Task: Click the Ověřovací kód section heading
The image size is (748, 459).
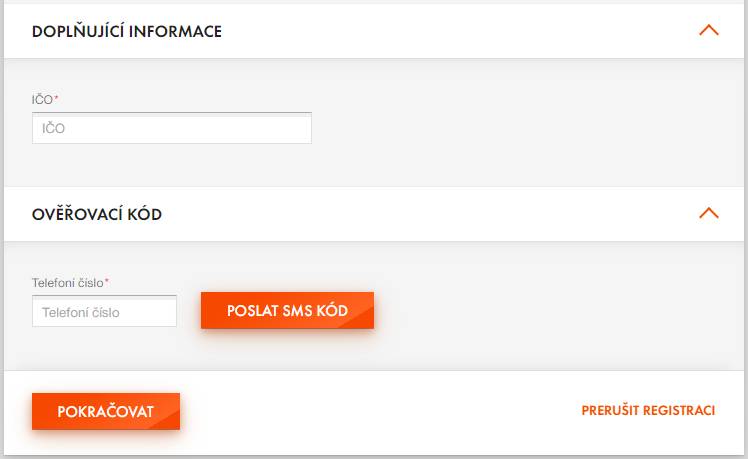Action: coord(97,214)
